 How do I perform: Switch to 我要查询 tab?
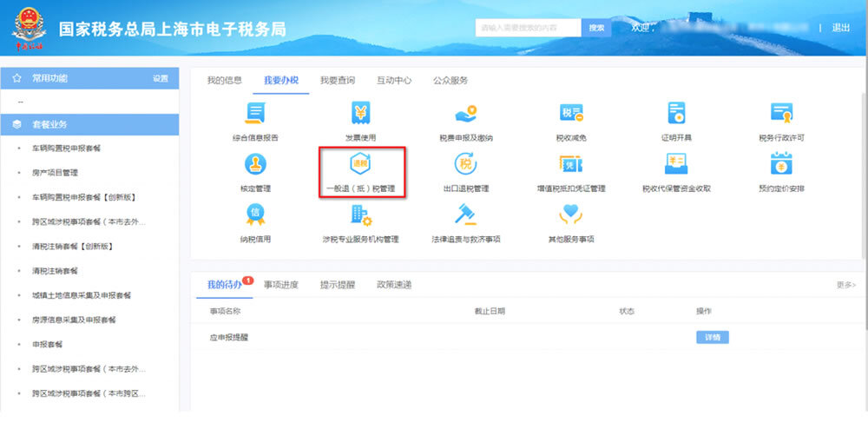click(337, 80)
